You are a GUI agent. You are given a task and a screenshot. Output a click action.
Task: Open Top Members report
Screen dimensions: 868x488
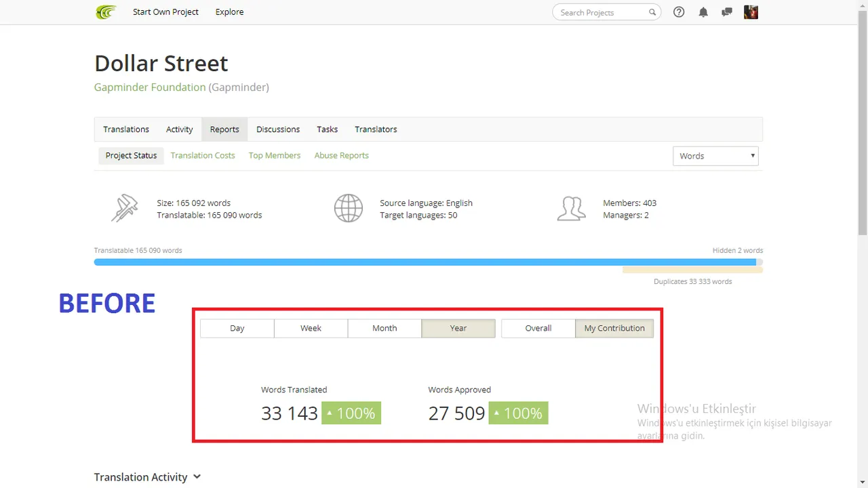point(275,155)
